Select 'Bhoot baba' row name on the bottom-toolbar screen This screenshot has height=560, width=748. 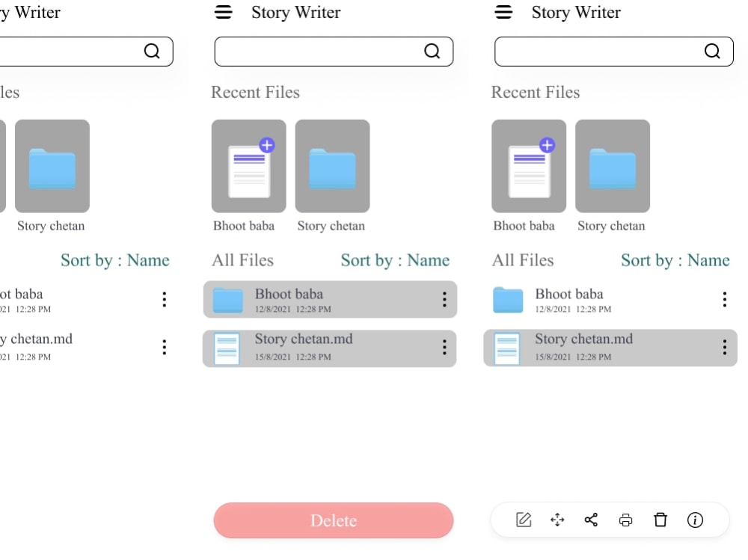(568, 294)
